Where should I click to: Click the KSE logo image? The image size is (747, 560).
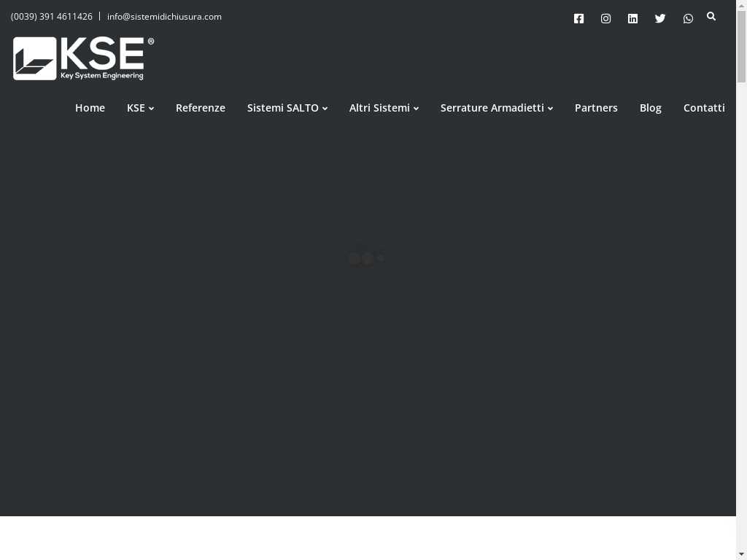(83, 58)
